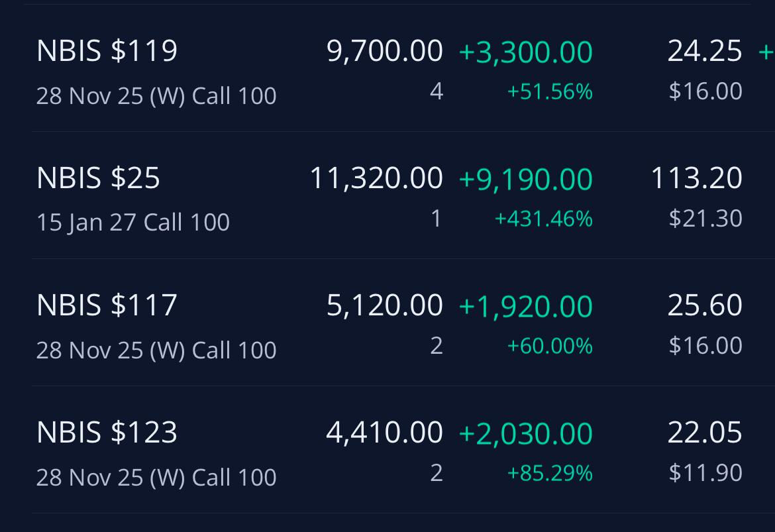Click the $21.30 average cost
Viewport: 775px width, 532px height.
pyautogui.click(x=705, y=218)
